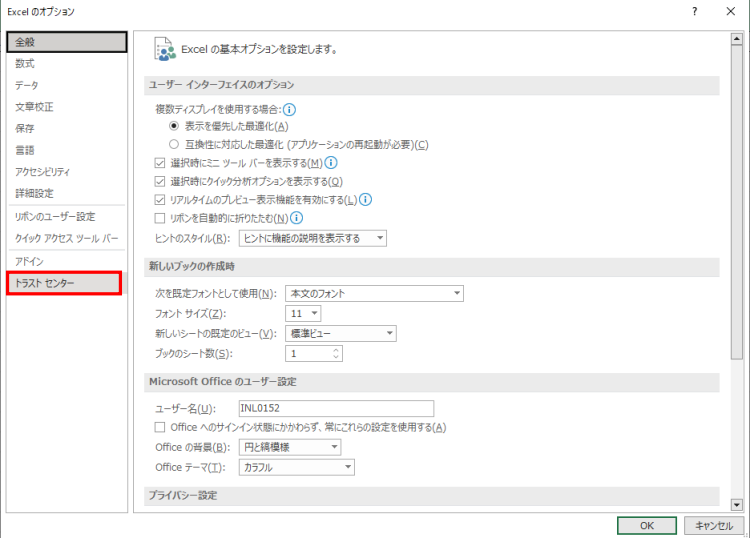Screen dimensions: 750x538
Task: Click info icon beside 複数ディスプレイを使用する場合
Action: (289, 109)
